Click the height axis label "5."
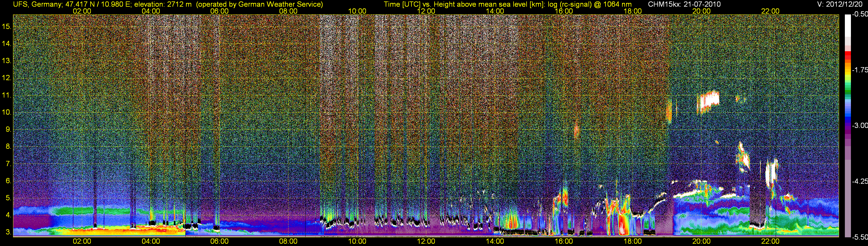 click(8, 198)
